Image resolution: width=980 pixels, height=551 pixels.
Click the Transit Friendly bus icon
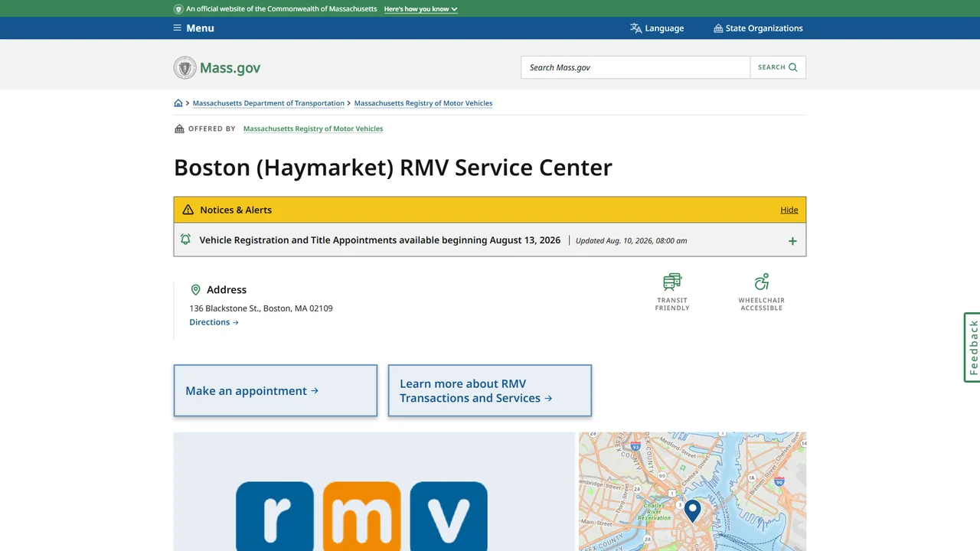[x=672, y=282]
